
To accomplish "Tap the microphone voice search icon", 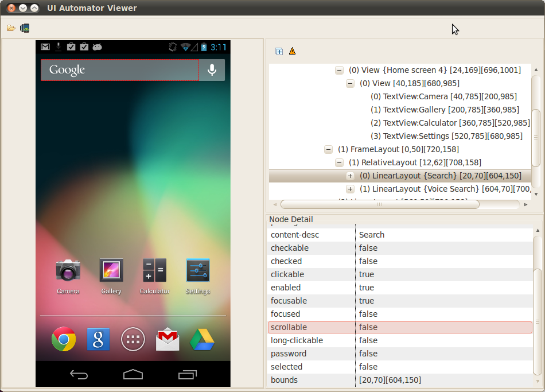I will 212,70.
